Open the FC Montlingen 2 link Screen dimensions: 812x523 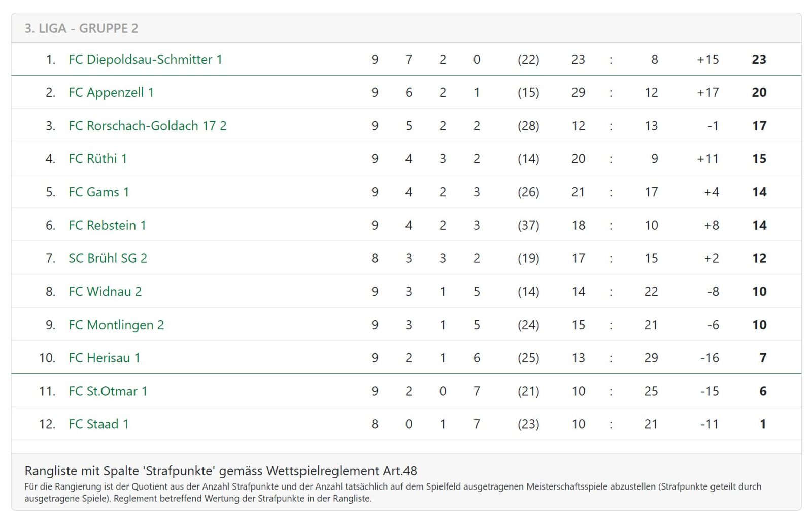coord(116,325)
